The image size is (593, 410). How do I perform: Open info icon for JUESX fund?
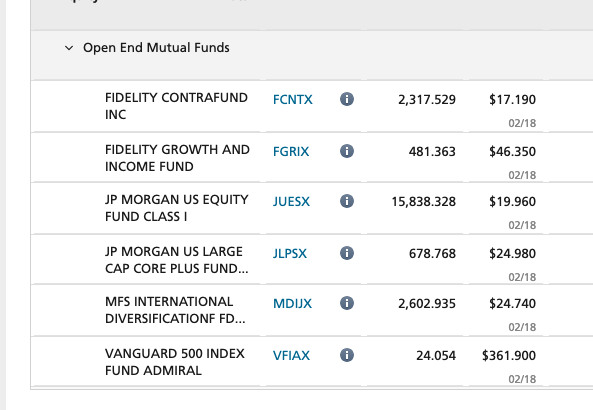click(347, 201)
